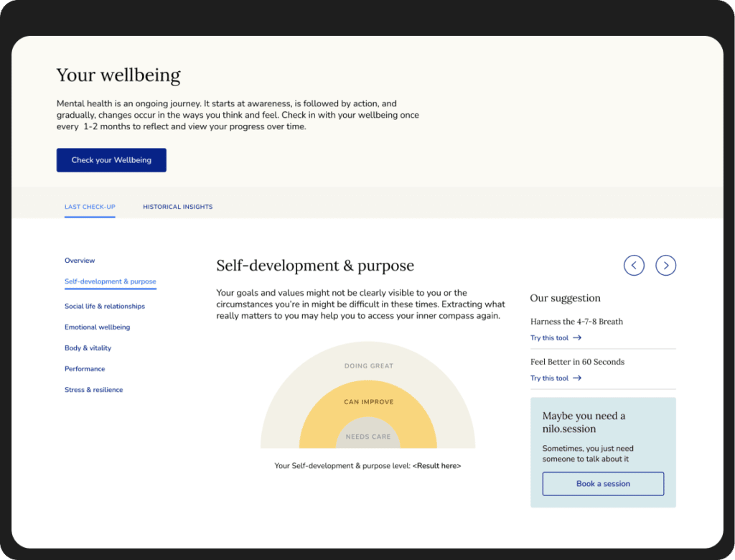Click the Result here level text

[437, 466]
